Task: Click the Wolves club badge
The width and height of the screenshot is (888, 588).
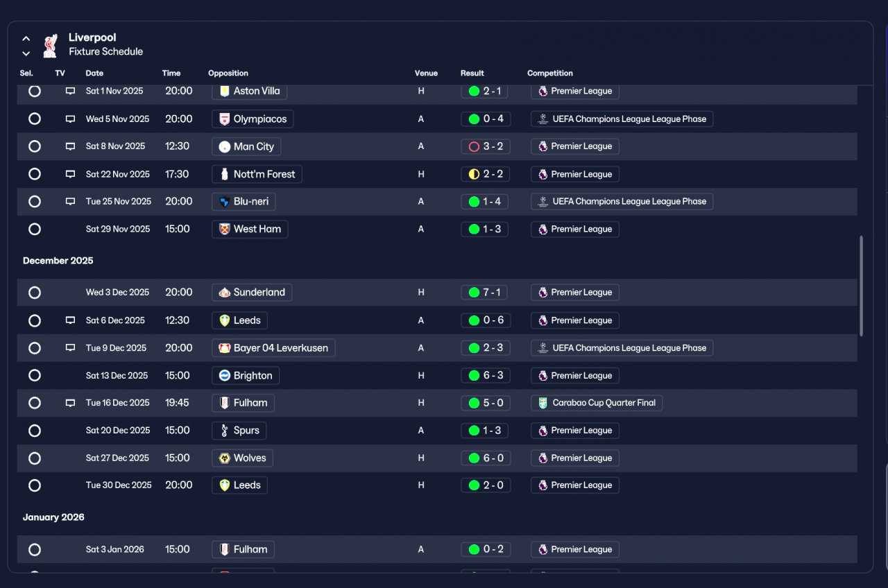Action: pyautogui.click(x=224, y=458)
